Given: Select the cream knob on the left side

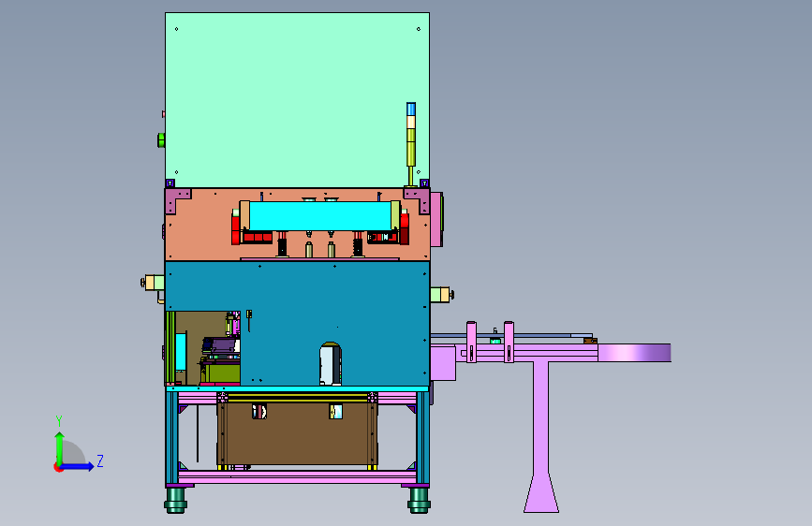Looking at the screenshot, I should click(x=153, y=283).
